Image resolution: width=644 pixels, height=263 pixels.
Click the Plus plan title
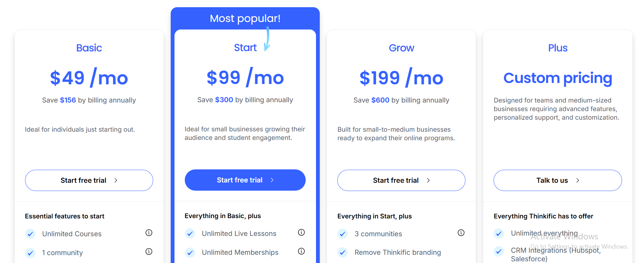pyautogui.click(x=558, y=48)
